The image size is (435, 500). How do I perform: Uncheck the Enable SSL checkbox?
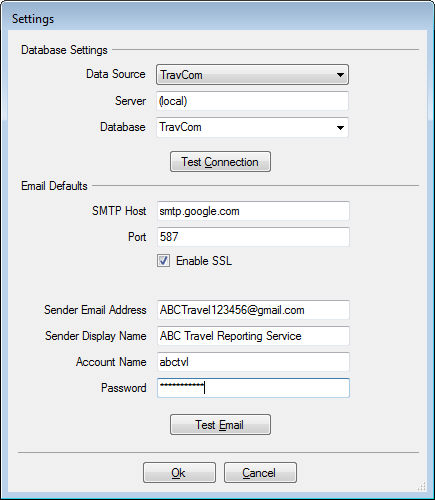point(163,261)
